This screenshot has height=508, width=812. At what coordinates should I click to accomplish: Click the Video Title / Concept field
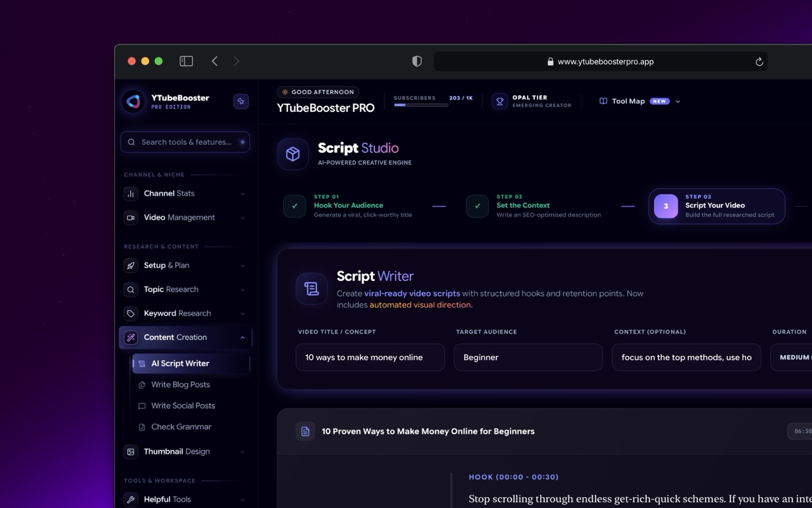(x=370, y=358)
